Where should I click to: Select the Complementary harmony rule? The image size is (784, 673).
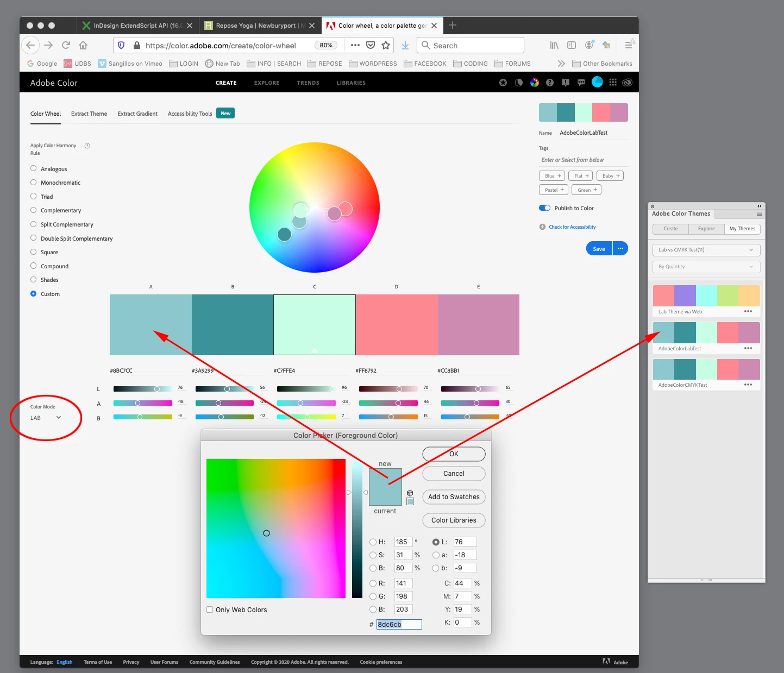(x=34, y=210)
